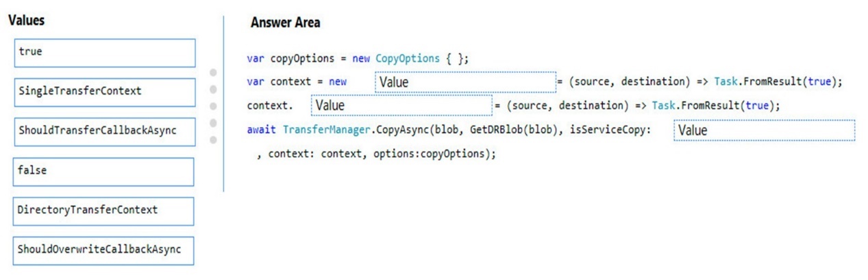
Task: Click the 'Values' panel heading
Action: click(27, 21)
